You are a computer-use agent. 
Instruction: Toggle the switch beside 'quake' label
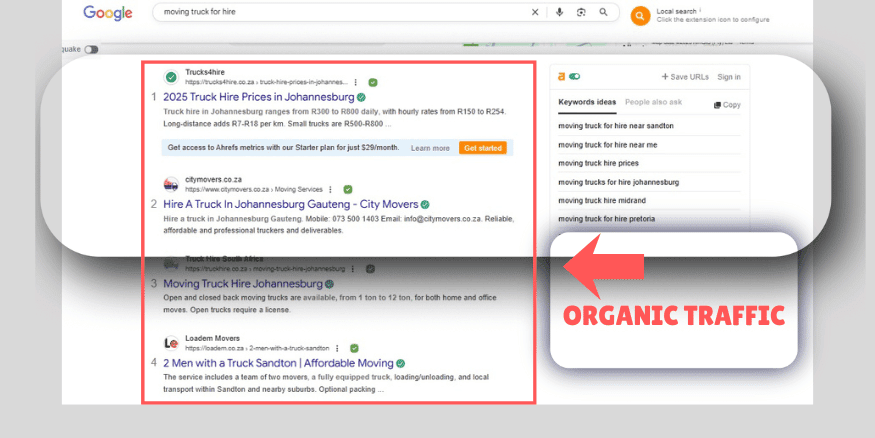[92, 49]
